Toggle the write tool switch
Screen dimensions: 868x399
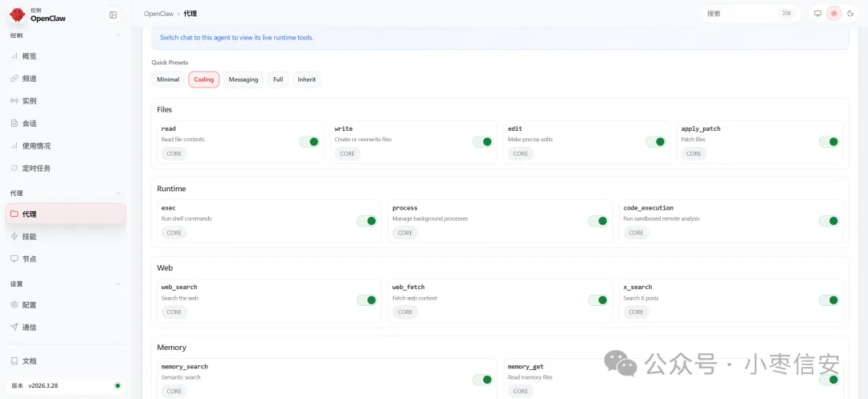tap(483, 142)
